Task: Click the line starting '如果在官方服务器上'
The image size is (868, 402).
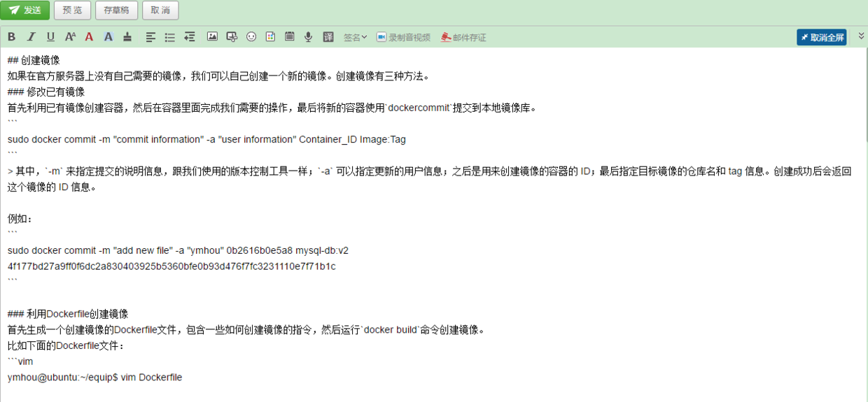Action: tap(218, 76)
